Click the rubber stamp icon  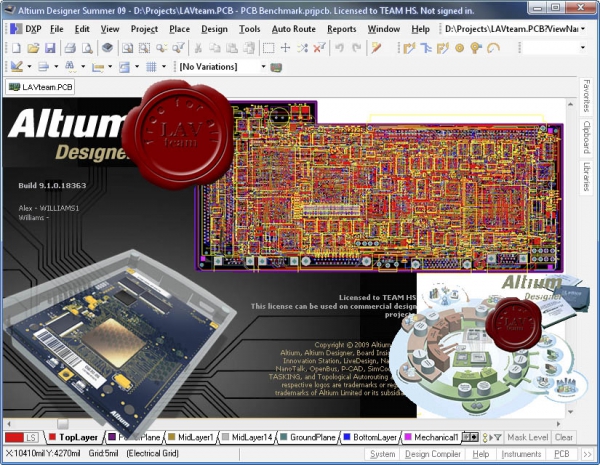pos(249,48)
